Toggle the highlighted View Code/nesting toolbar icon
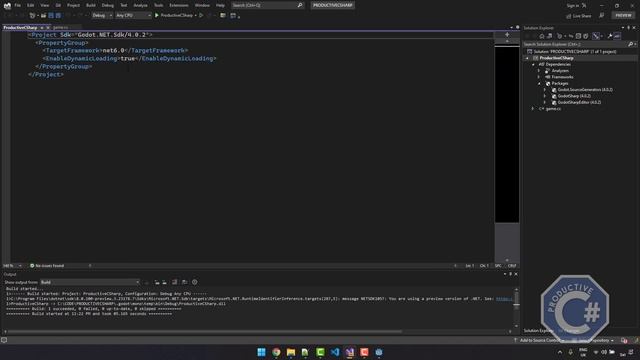The height and width of the screenshot is (360, 640). pyautogui.click(x=596, y=36)
